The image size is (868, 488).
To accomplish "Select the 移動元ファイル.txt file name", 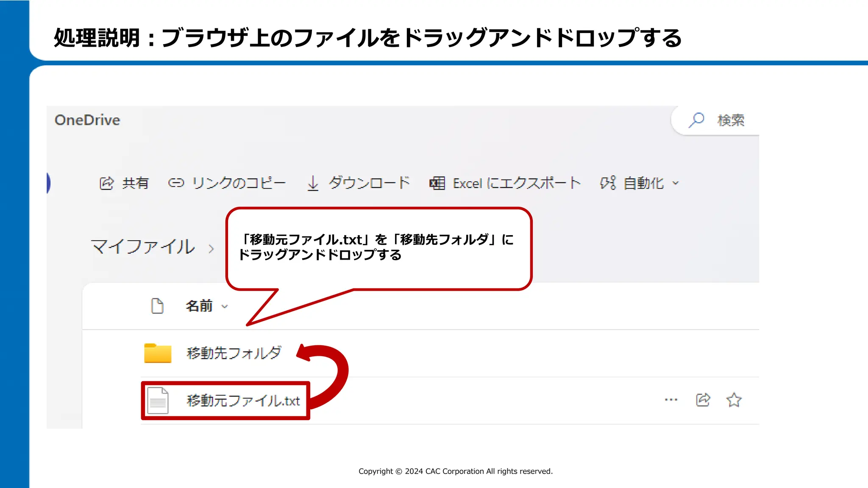I will tap(243, 401).
